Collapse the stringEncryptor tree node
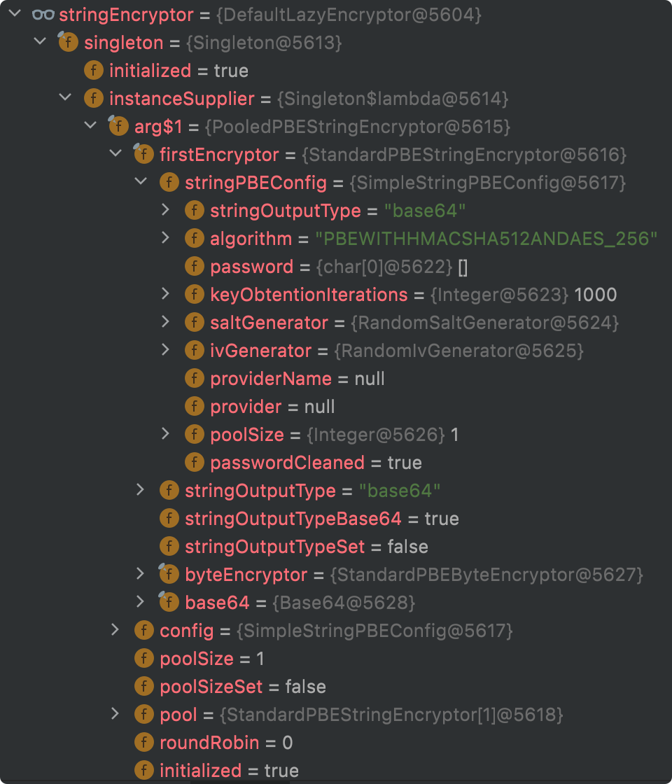 pyautogui.click(x=14, y=15)
